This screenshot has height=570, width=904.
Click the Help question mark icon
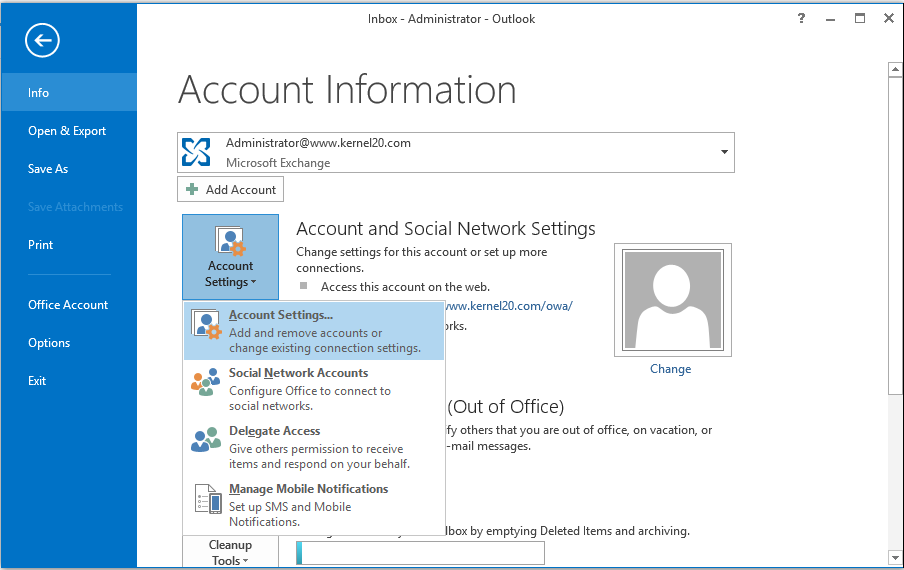801,18
